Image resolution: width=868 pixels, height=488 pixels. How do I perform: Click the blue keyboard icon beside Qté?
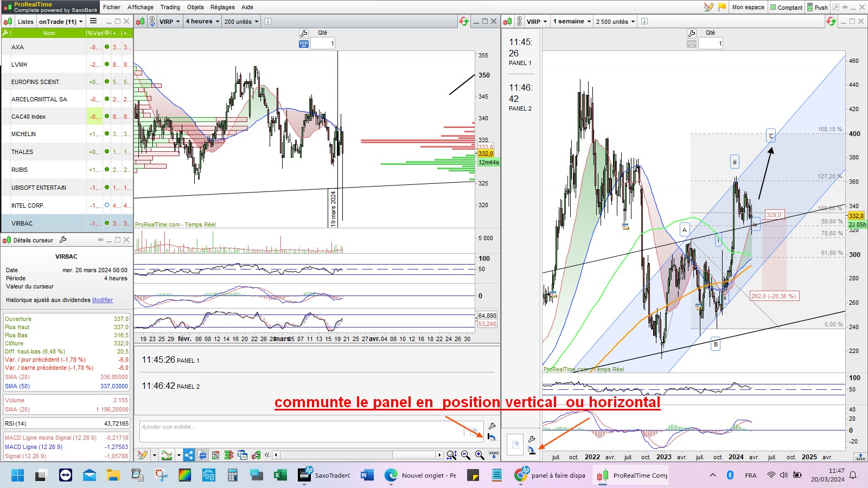point(304,44)
